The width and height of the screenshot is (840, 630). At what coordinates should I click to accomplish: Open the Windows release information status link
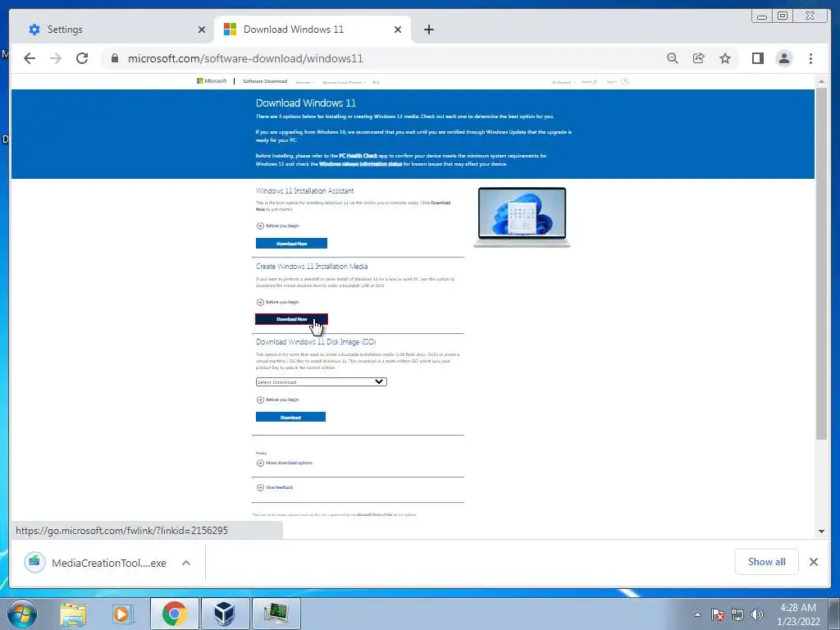point(361,164)
